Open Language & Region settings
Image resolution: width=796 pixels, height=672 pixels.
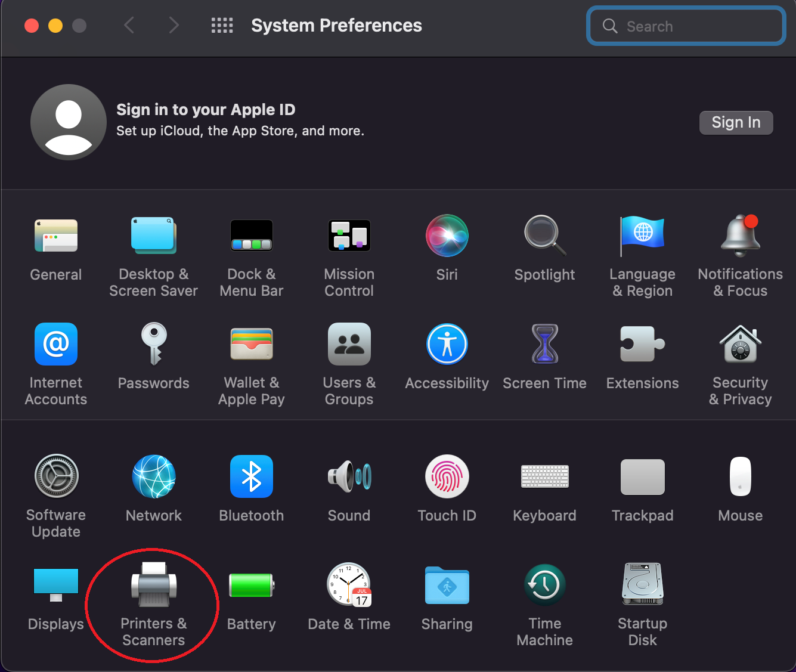[x=643, y=236]
